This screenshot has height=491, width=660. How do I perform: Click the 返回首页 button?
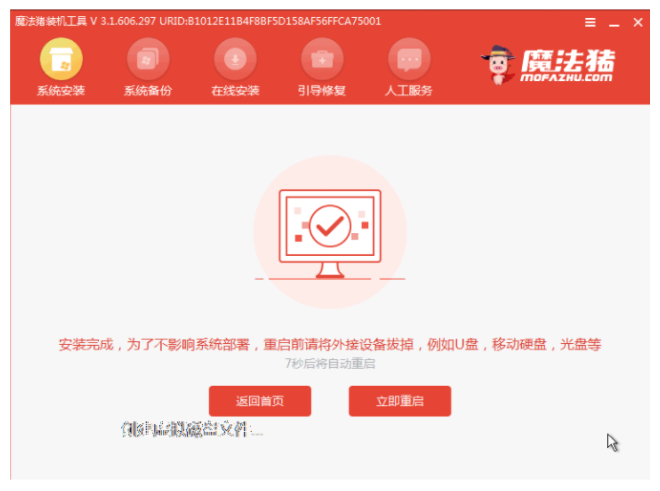tap(260, 401)
